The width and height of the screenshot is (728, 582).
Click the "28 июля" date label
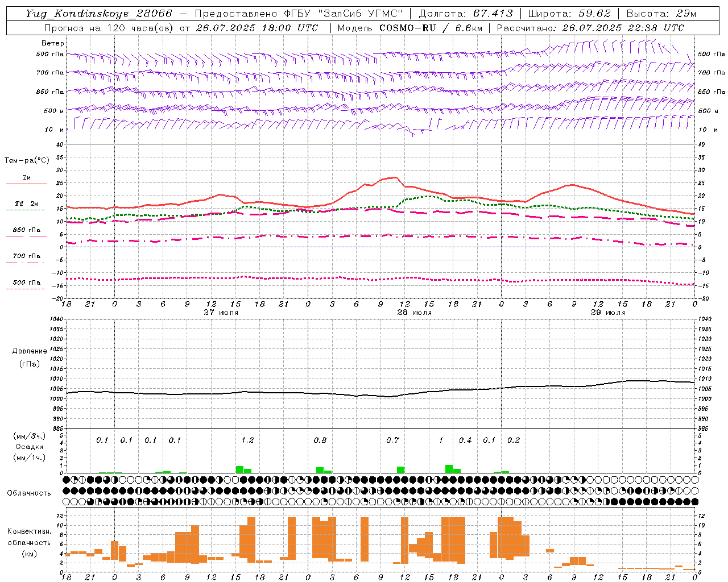point(414,313)
